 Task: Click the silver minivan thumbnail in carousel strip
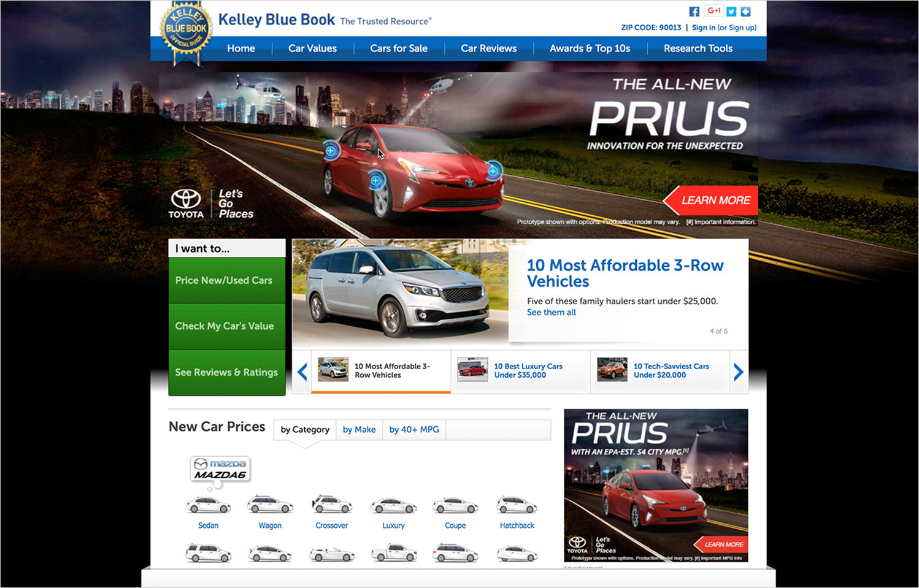(333, 370)
